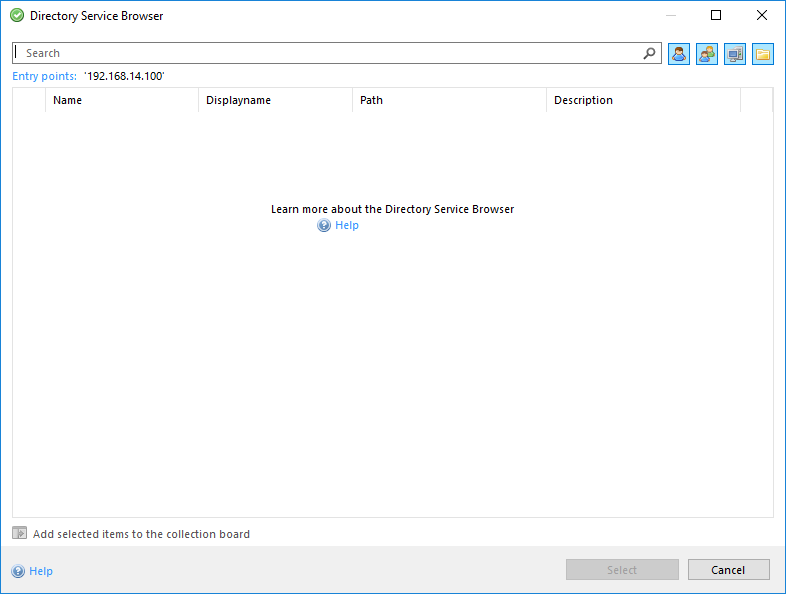This screenshot has height=594, width=786.
Task: Open the Entry points link
Action: (44, 76)
